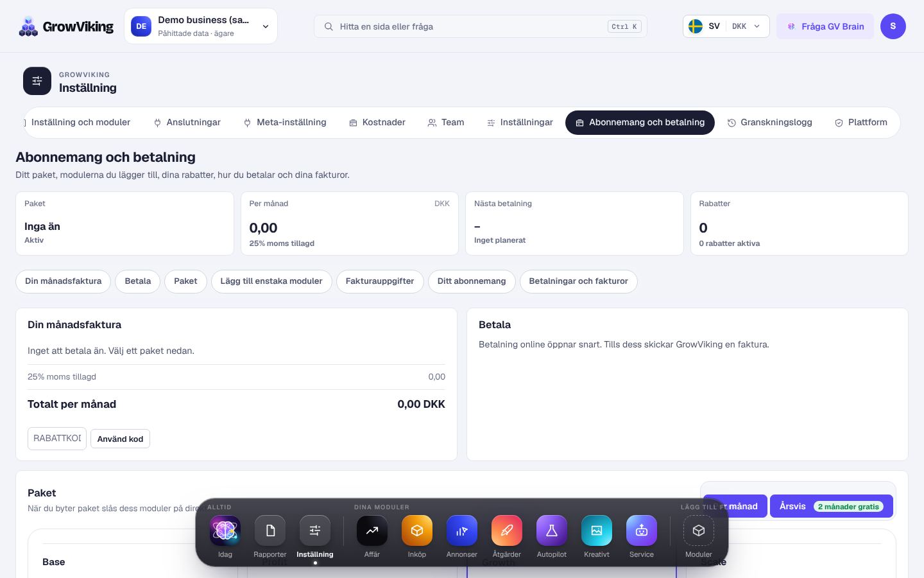Expand the Demo business switcher

click(x=201, y=26)
